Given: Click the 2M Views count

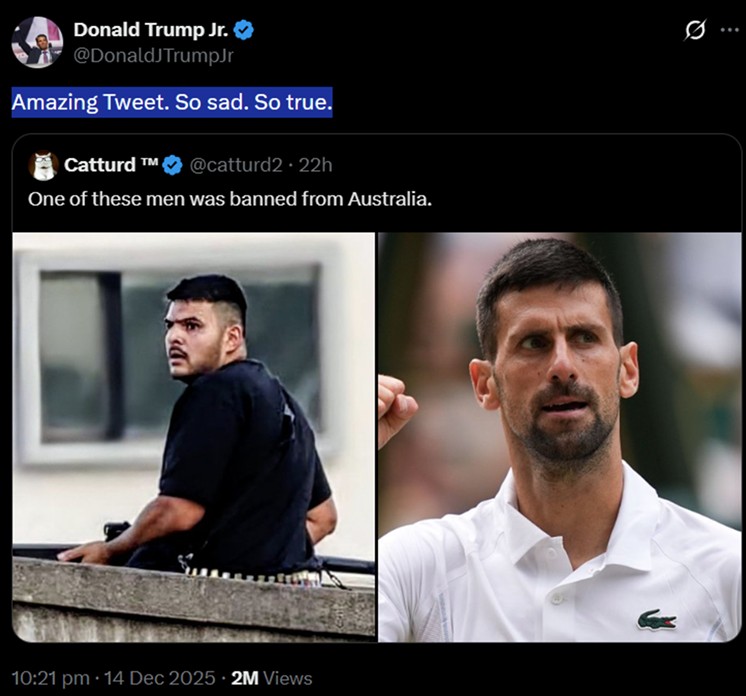Looking at the screenshot, I should [x=271, y=677].
